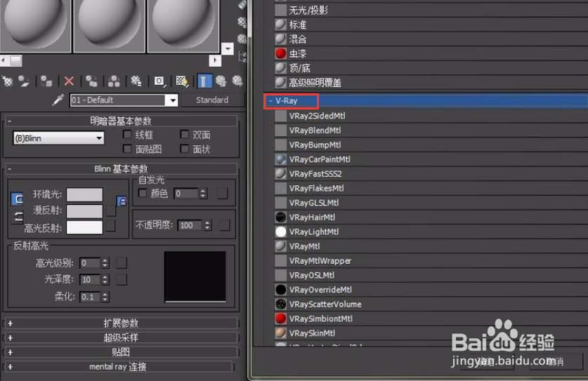Click Show Shaded Material in Viewport icon
Image resolution: width=588 pixels, height=381 pixels.
tap(182, 81)
